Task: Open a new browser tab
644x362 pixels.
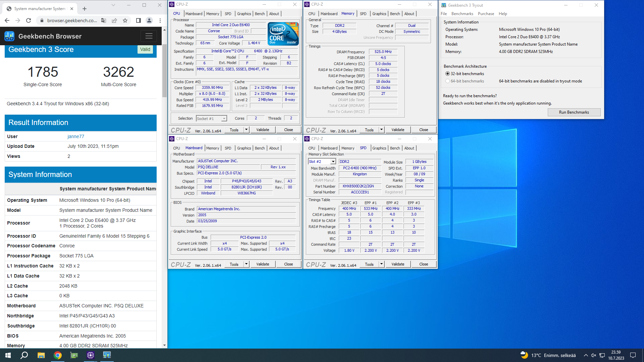Action: 85,9
